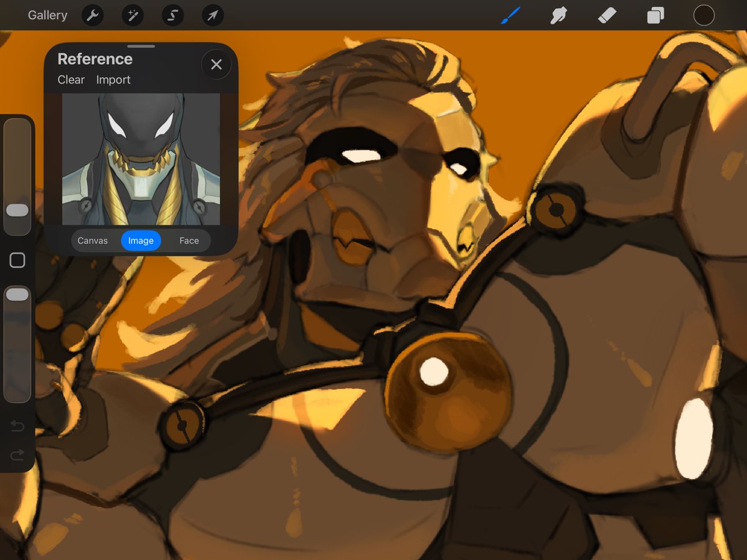Open the active color picker
The image size is (747, 560).
pos(704,16)
